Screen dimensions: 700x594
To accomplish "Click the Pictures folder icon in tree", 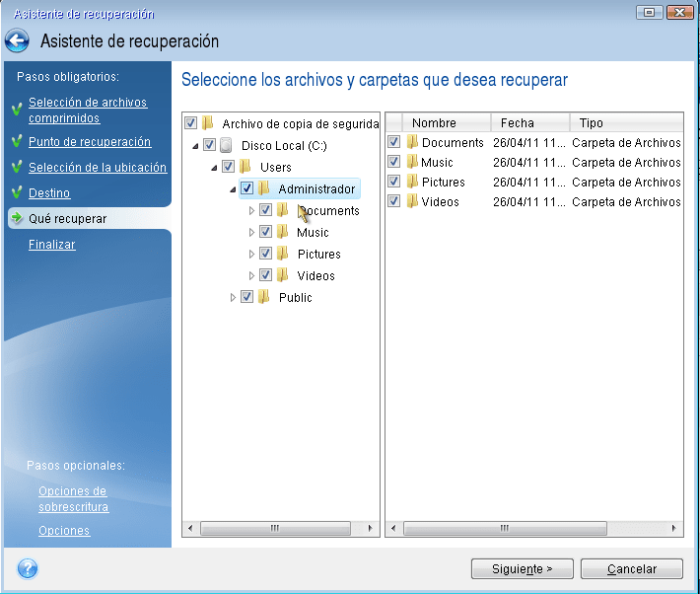I will pyautogui.click(x=283, y=254).
